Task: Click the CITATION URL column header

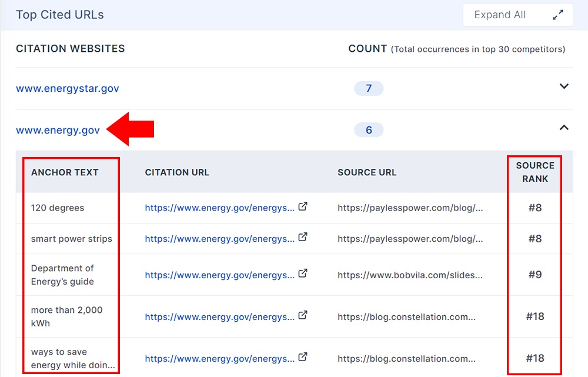Action: point(177,172)
